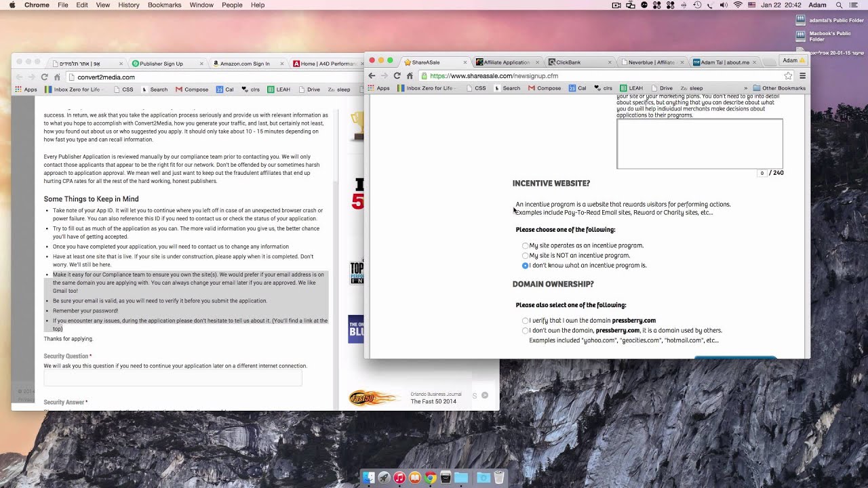Click the Security Question input field

pyautogui.click(x=172, y=378)
